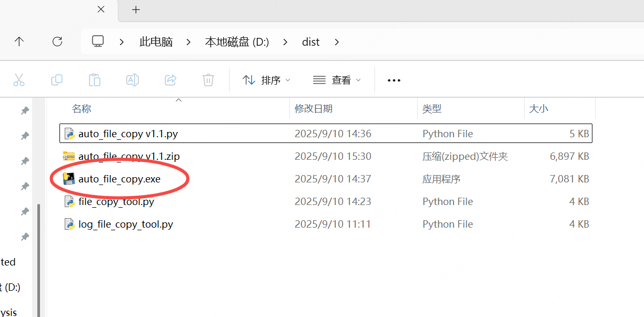This screenshot has width=644, height=317.
Task: Navigate up one folder level
Action: click(x=19, y=42)
